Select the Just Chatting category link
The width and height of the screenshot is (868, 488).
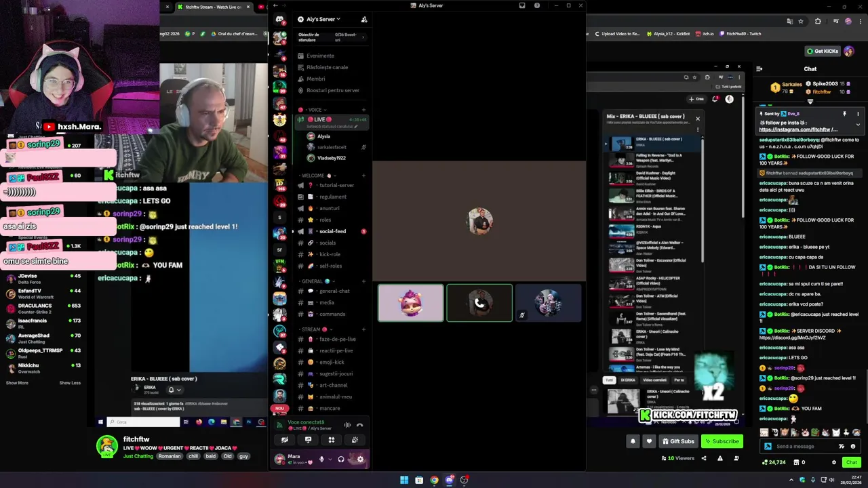[x=138, y=456]
